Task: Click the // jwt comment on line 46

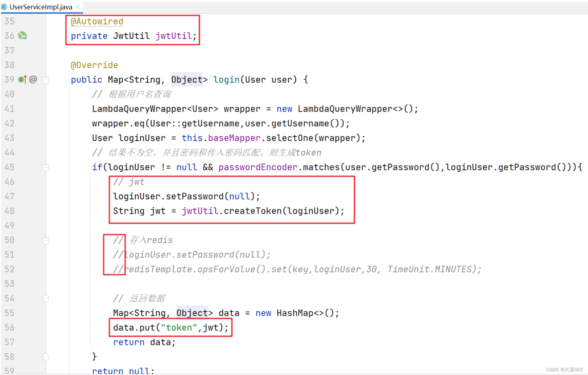Action: tap(129, 182)
